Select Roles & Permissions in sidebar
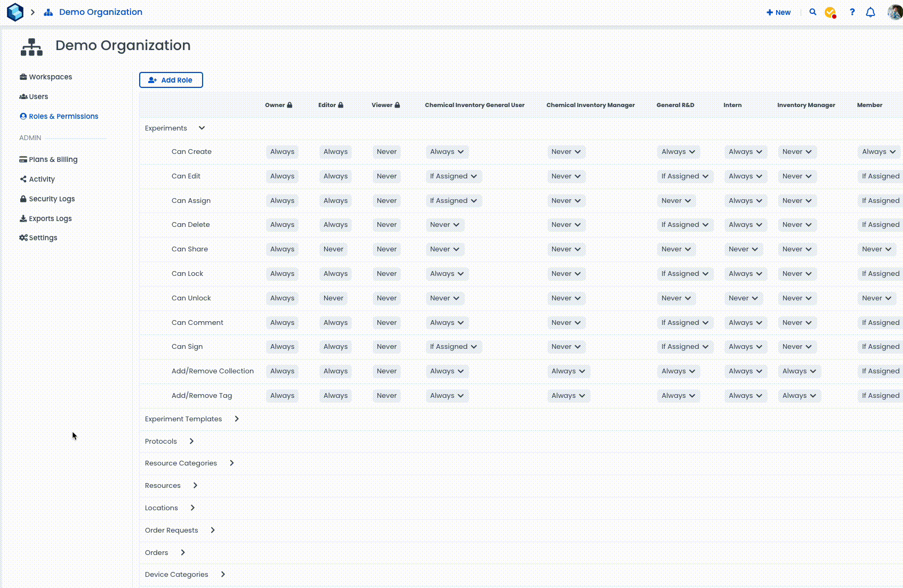 point(59,116)
